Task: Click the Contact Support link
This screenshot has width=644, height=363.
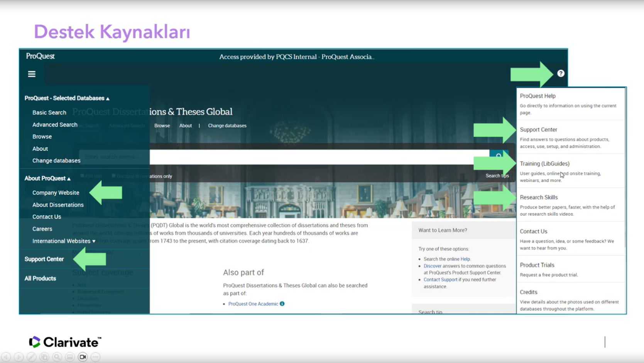Action: pyautogui.click(x=440, y=280)
